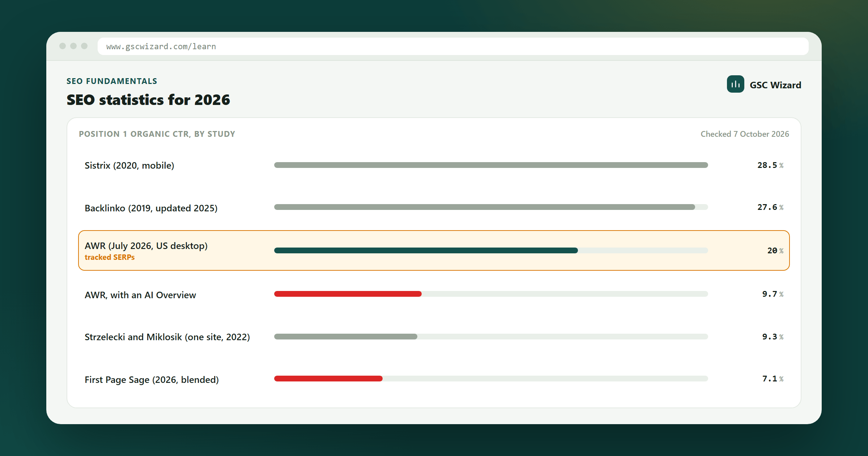Click the 9.3 % value

pyautogui.click(x=773, y=337)
